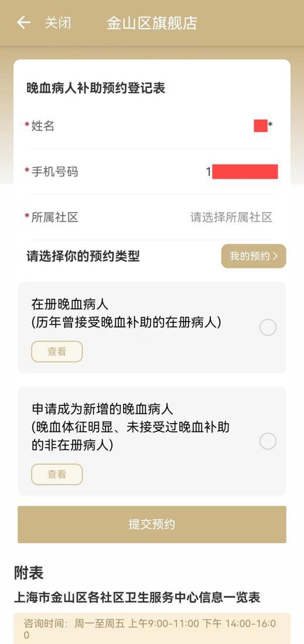
Task: Select the 申请成为新增的晚血病人 radio button
Action: pos(268,441)
